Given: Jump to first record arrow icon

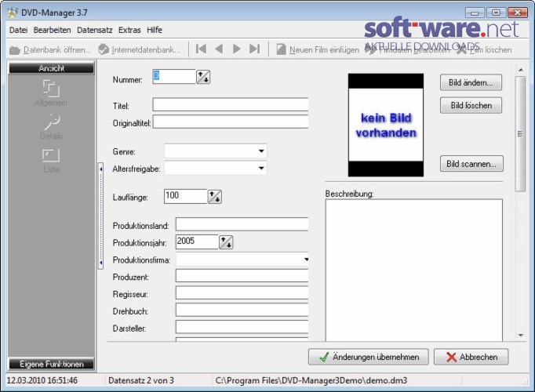Looking at the screenshot, I should pos(201,49).
